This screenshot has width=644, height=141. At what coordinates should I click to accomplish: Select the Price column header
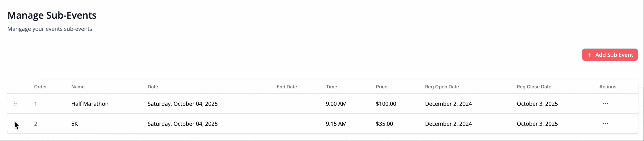pos(382,87)
